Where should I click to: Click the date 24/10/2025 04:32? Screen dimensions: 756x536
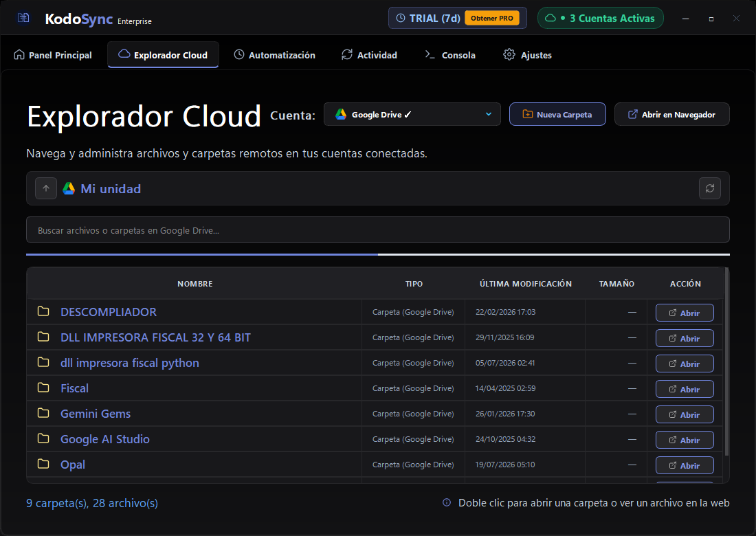[x=505, y=439]
